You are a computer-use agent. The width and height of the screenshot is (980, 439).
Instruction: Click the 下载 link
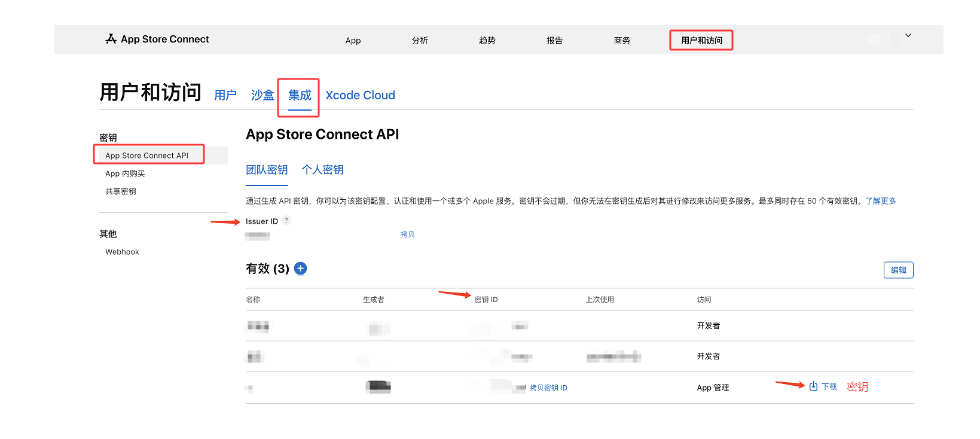[x=829, y=387]
